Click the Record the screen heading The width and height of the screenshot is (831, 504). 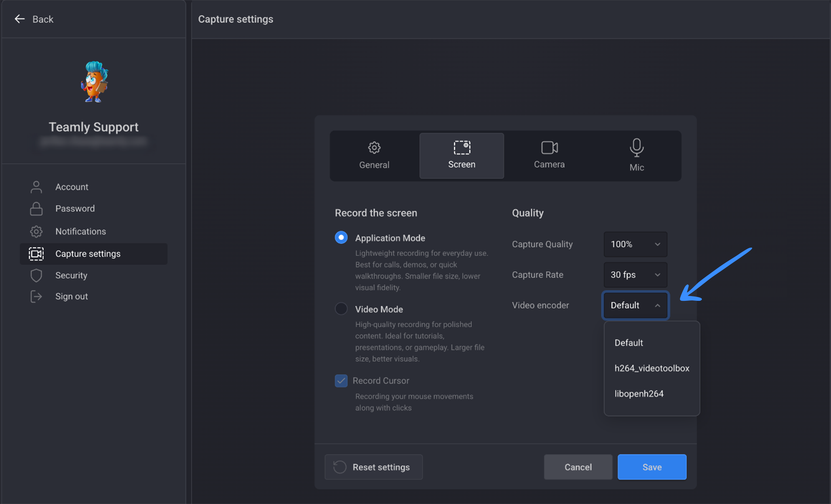(x=376, y=213)
